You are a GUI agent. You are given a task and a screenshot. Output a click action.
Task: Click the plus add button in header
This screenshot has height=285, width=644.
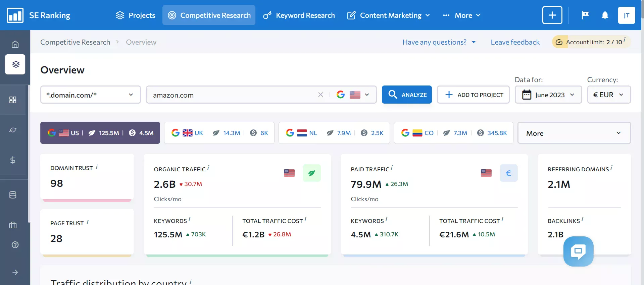pos(552,15)
